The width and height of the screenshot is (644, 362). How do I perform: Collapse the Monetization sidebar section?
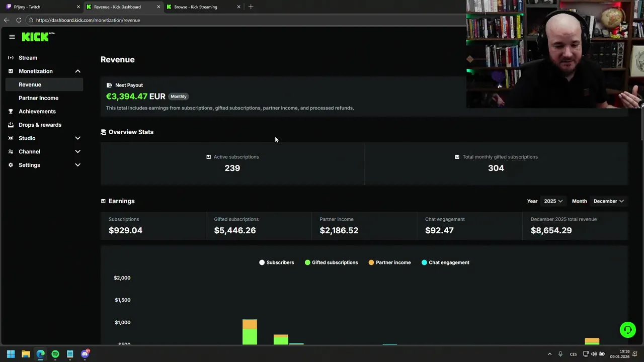pyautogui.click(x=77, y=71)
